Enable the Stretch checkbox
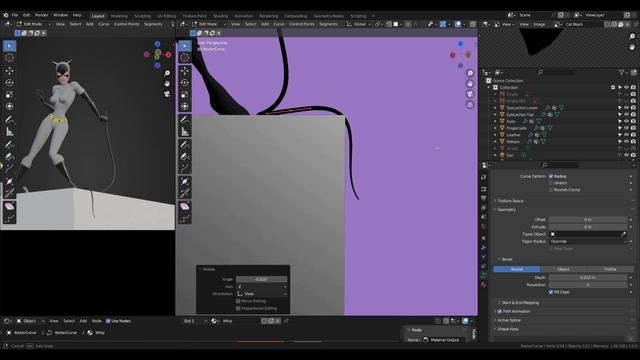 [x=551, y=183]
